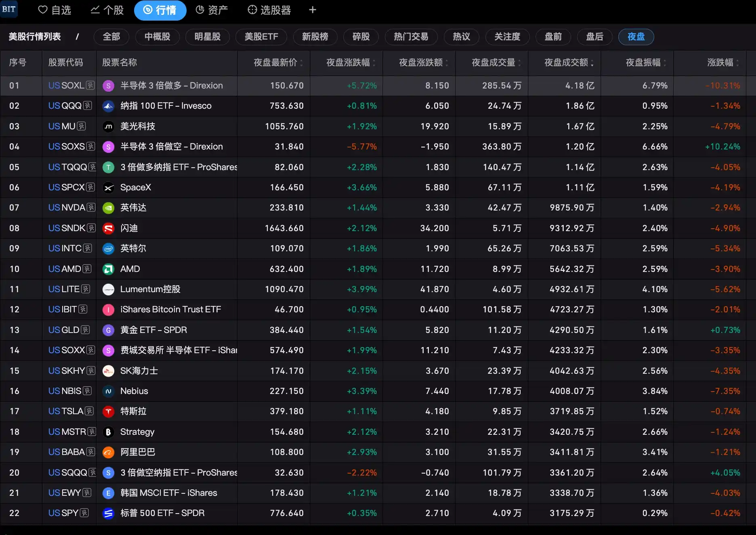Viewport: 756px width, 535px height.
Task: Click the SpaceX logo icon
Action: 108,187
